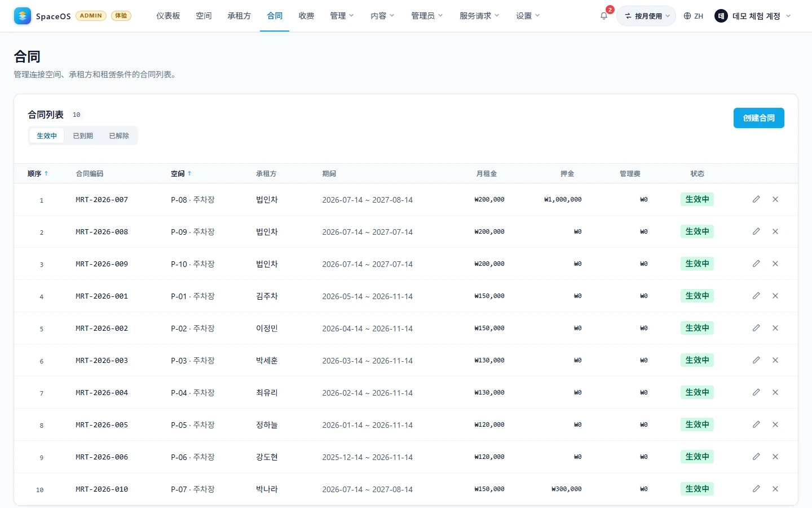Edit contract MRT-2026-001 pencil icon
This screenshot has height=508, width=812.
(x=756, y=296)
